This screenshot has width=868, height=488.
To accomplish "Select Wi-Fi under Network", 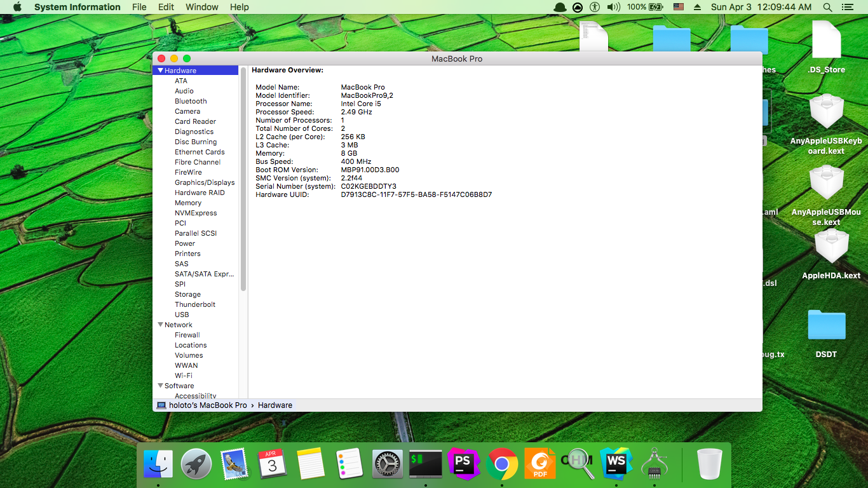I will click(184, 376).
